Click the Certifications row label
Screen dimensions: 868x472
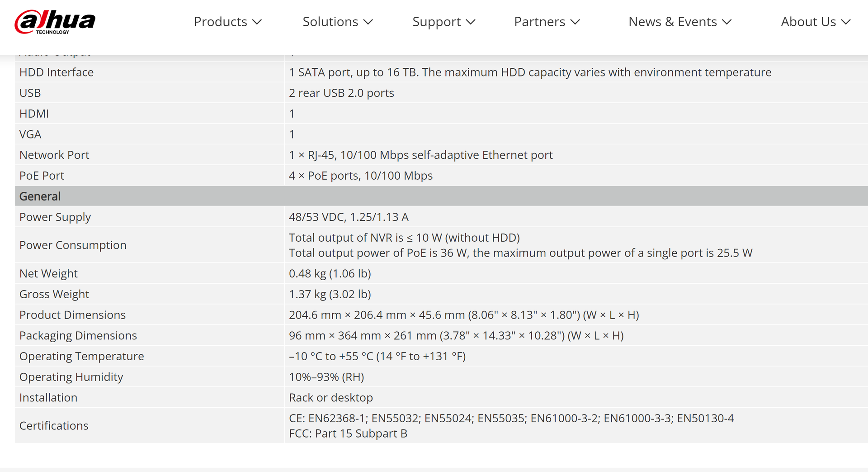coord(54,426)
